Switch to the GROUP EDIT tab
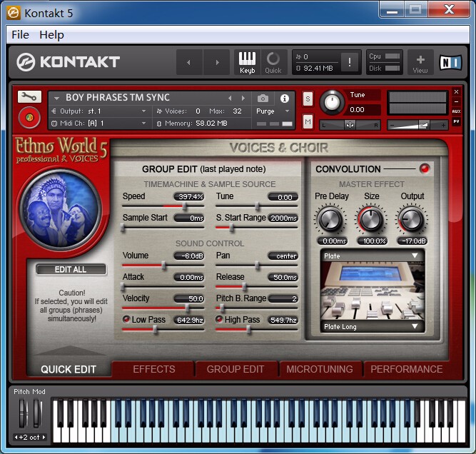This screenshot has height=454, width=476. click(x=236, y=369)
